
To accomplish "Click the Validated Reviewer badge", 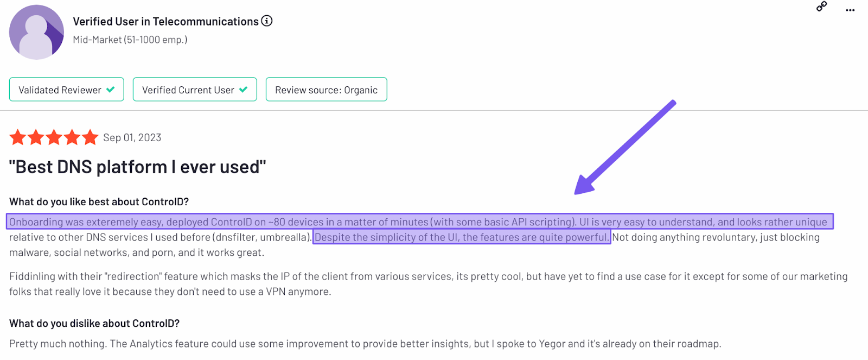I will click(66, 90).
